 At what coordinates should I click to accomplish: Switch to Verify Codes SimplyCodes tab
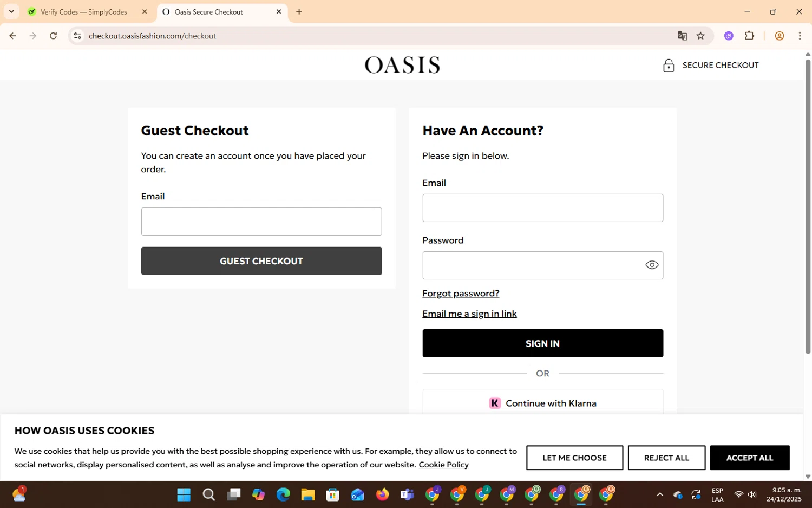coord(84,12)
